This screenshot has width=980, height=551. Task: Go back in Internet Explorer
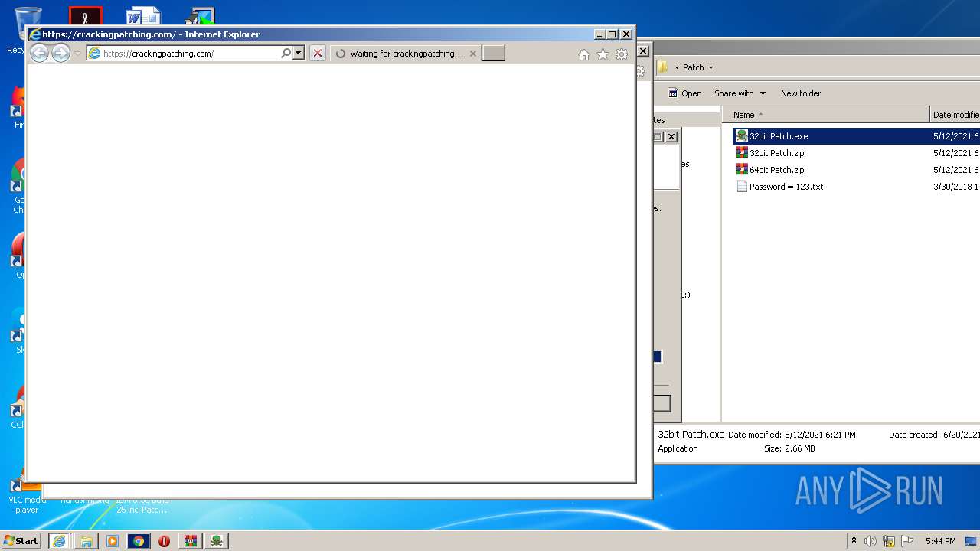[39, 53]
